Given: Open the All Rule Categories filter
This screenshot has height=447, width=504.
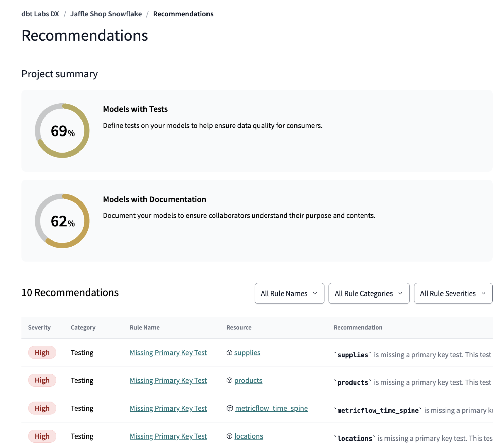Looking at the screenshot, I should pyautogui.click(x=369, y=293).
